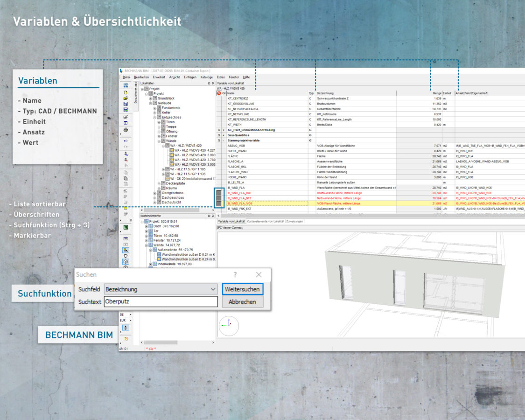
Task: Click the blue table layout icon
Action: pos(126,123)
